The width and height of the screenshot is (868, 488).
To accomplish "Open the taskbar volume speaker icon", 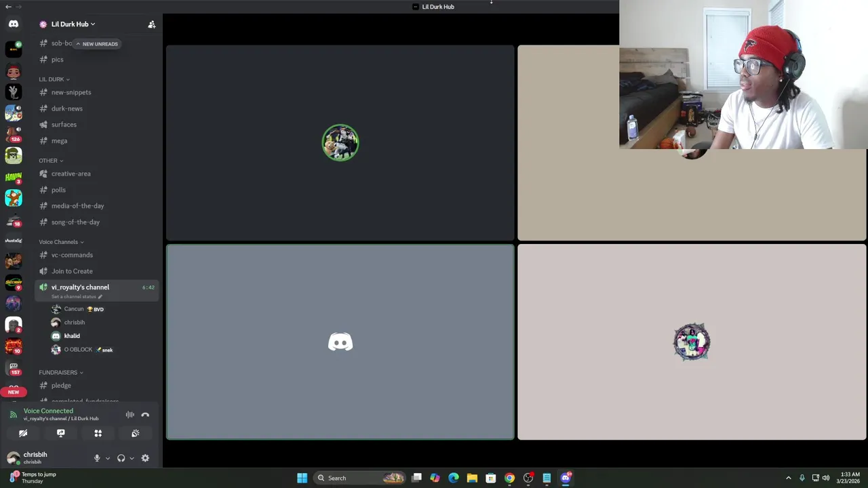I will (826, 478).
